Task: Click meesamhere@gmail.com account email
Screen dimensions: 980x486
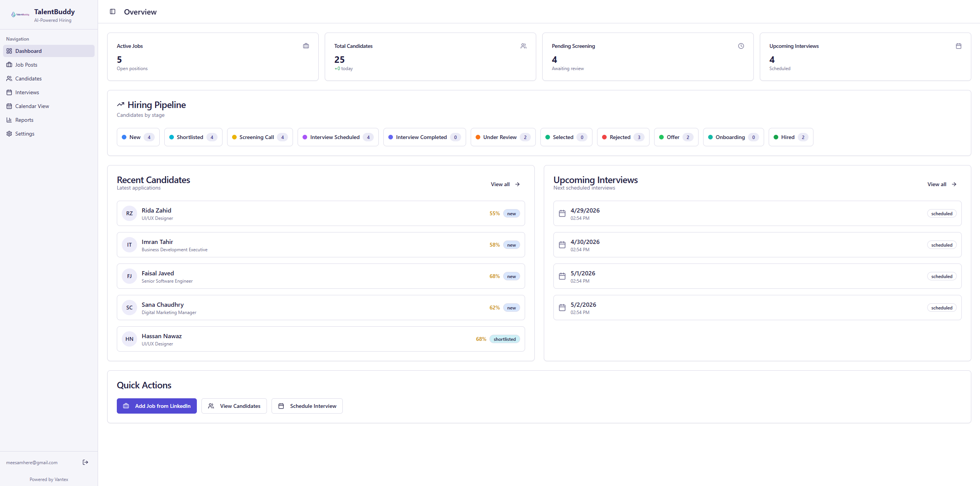Action: click(x=32, y=462)
